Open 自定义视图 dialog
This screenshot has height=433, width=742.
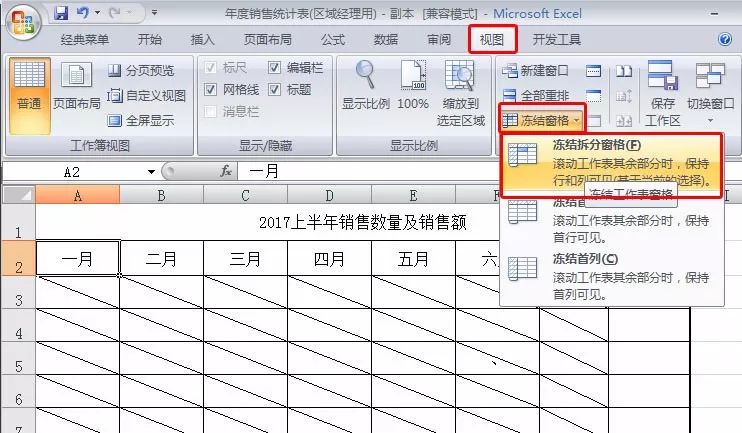point(147,96)
